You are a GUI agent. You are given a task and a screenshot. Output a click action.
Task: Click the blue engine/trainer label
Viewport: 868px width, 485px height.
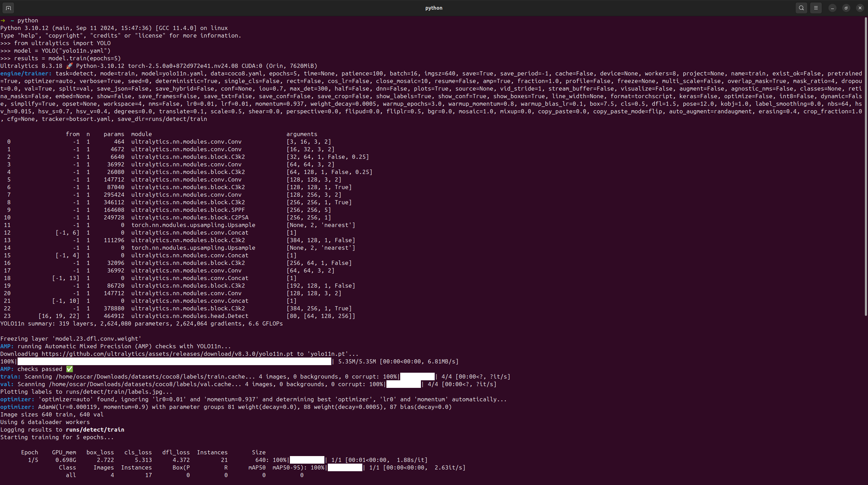click(x=26, y=73)
